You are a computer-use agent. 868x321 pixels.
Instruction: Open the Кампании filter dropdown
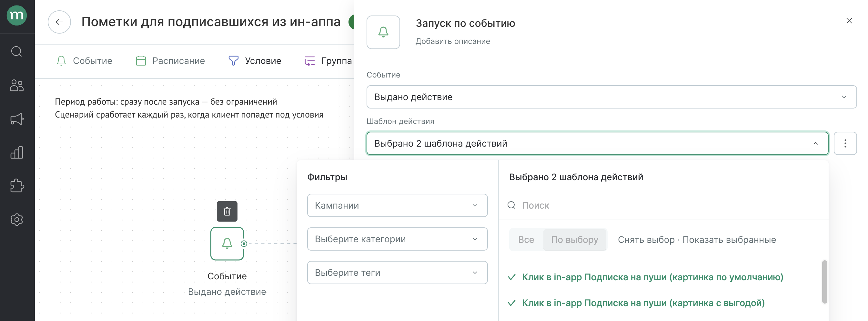397,205
